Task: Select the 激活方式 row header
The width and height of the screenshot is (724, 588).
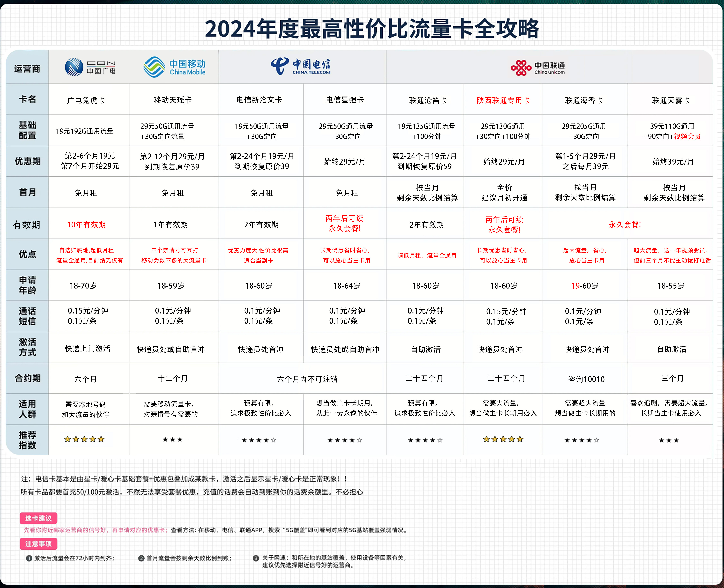Action: coord(27,347)
